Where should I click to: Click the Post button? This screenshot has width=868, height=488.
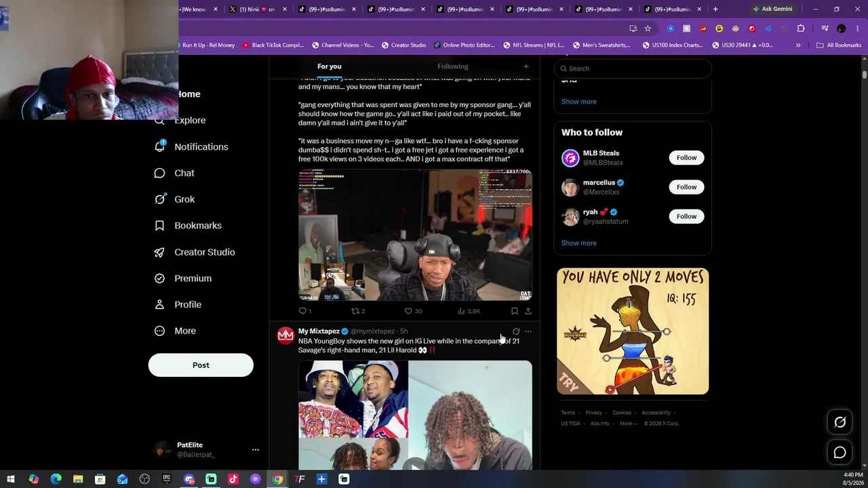pyautogui.click(x=201, y=365)
